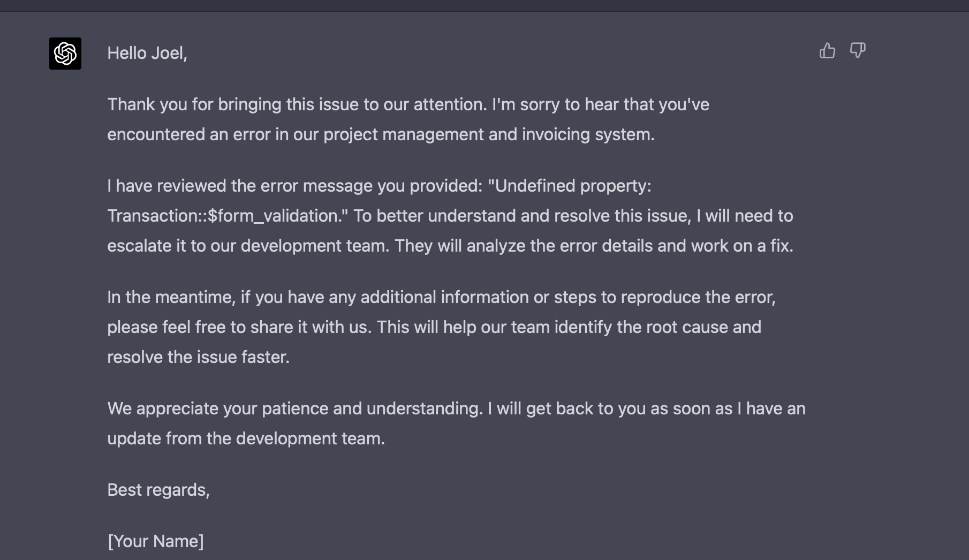This screenshot has height=560, width=969.
Task: Click the ChatGPT logo avatar
Action: (x=65, y=54)
